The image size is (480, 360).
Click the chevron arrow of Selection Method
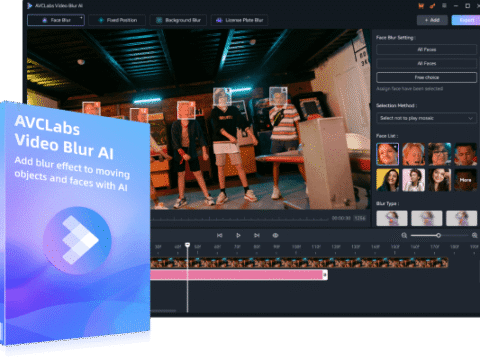point(470,118)
